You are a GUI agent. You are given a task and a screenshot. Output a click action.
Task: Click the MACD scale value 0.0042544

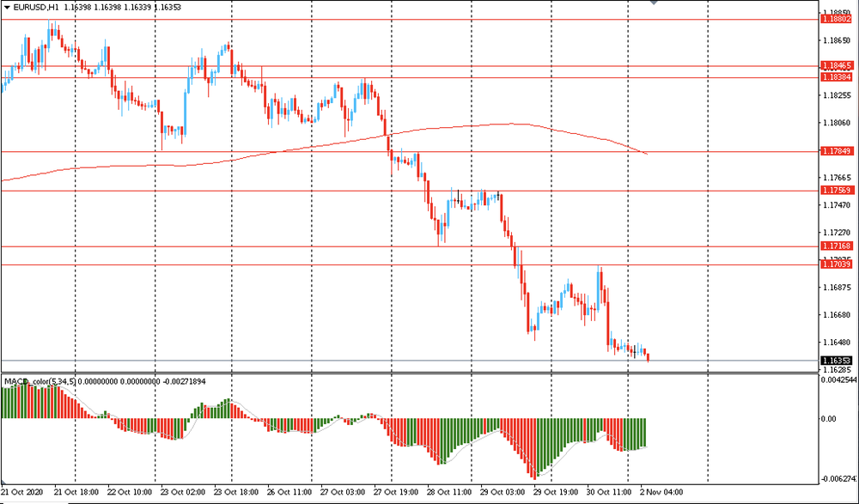tap(838, 380)
